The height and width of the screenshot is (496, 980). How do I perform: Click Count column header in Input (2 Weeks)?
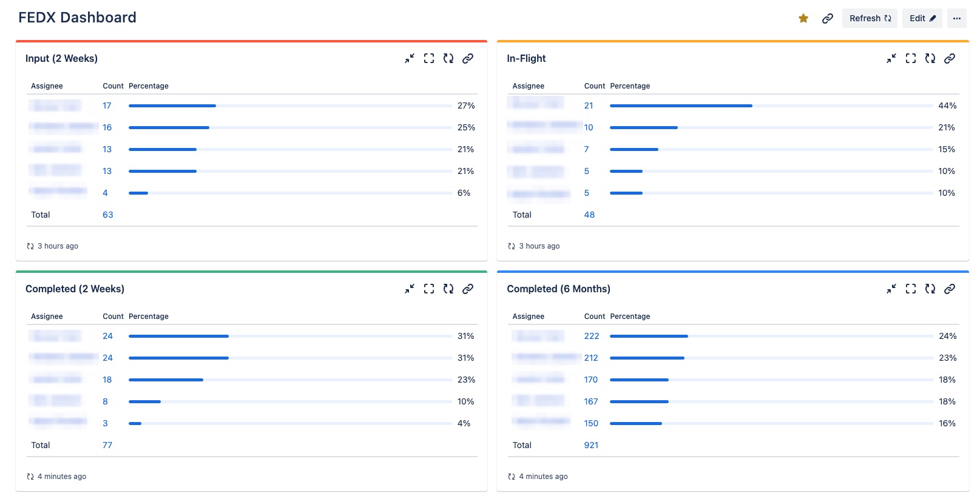[113, 86]
